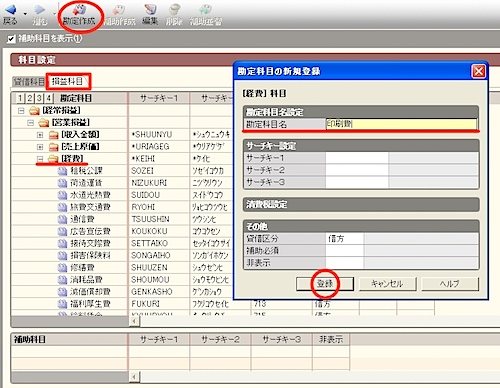Collapse the [経常損益] tree node
The width and height of the screenshot is (500, 388).
pos(21,111)
